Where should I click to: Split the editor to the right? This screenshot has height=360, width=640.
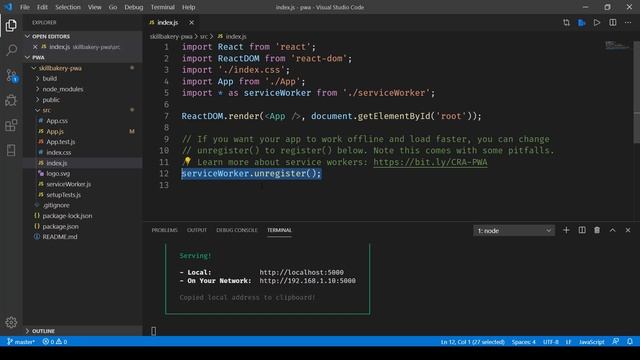point(613,22)
